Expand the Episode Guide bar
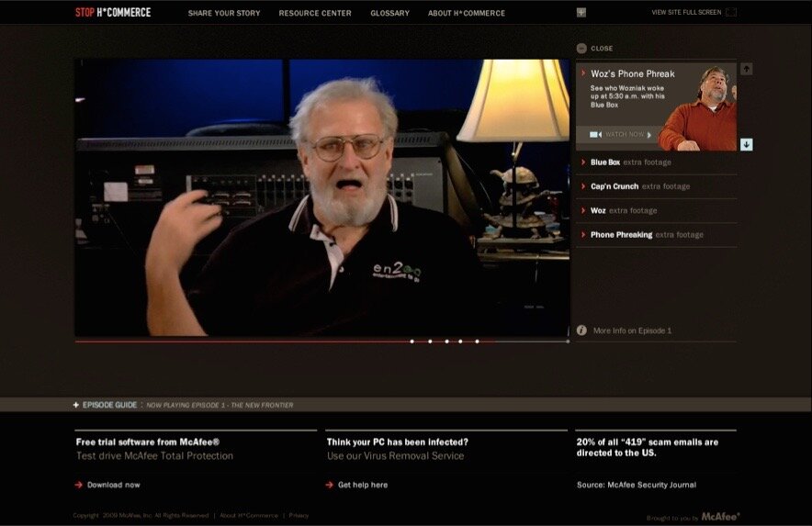Image resolution: width=812 pixels, height=526 pixels. 105,405
